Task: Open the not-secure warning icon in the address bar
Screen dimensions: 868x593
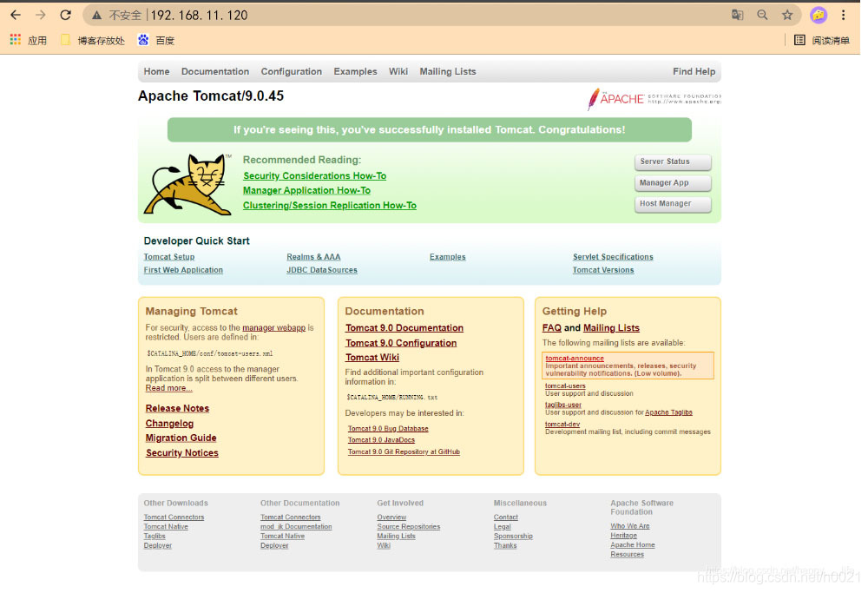Action: tap(97, 16)
